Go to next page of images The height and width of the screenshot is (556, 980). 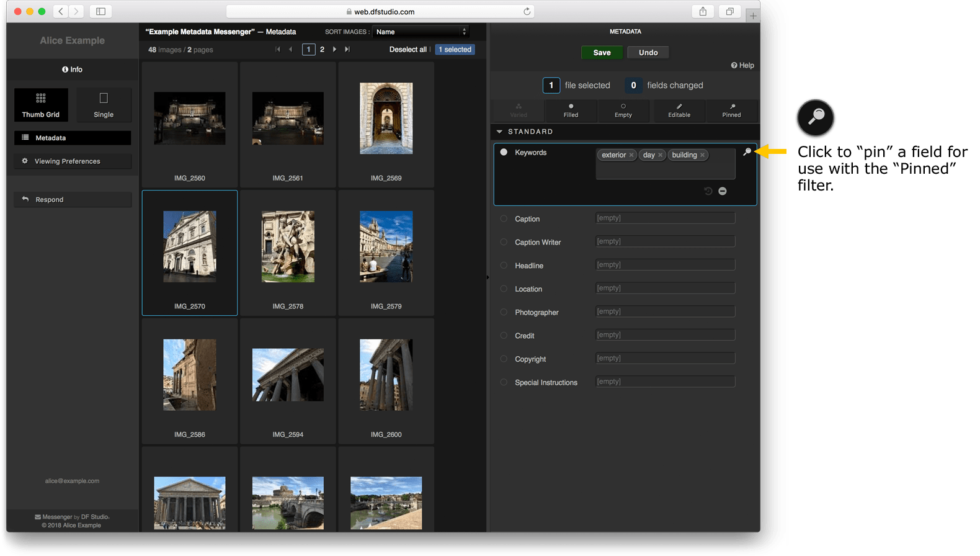point(335,49)
